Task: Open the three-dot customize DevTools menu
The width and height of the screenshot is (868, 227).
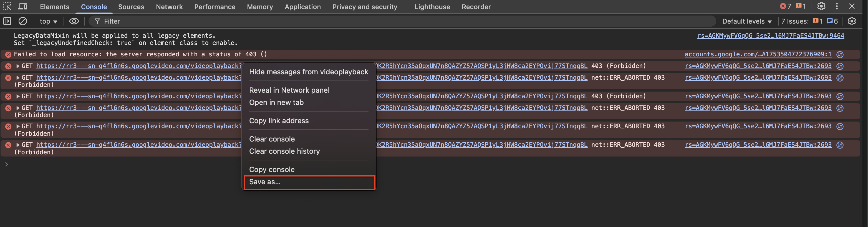Action: 837,6
